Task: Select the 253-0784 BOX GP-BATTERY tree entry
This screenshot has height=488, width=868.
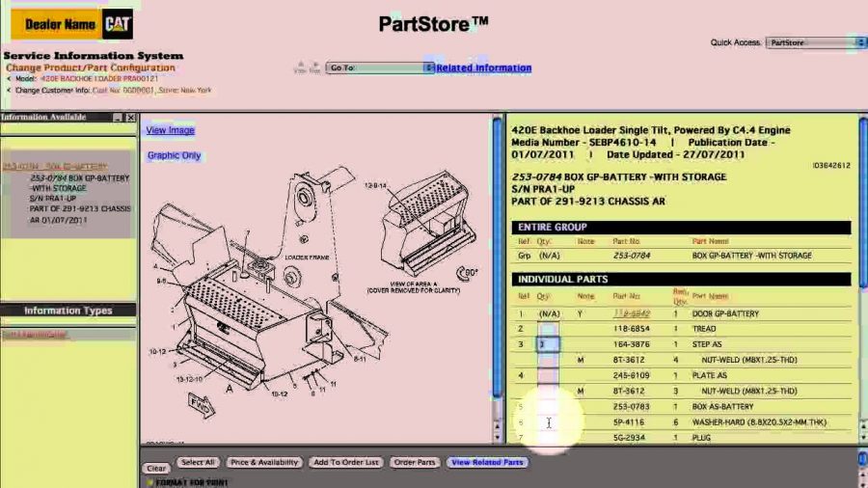Action: (80, 199)
